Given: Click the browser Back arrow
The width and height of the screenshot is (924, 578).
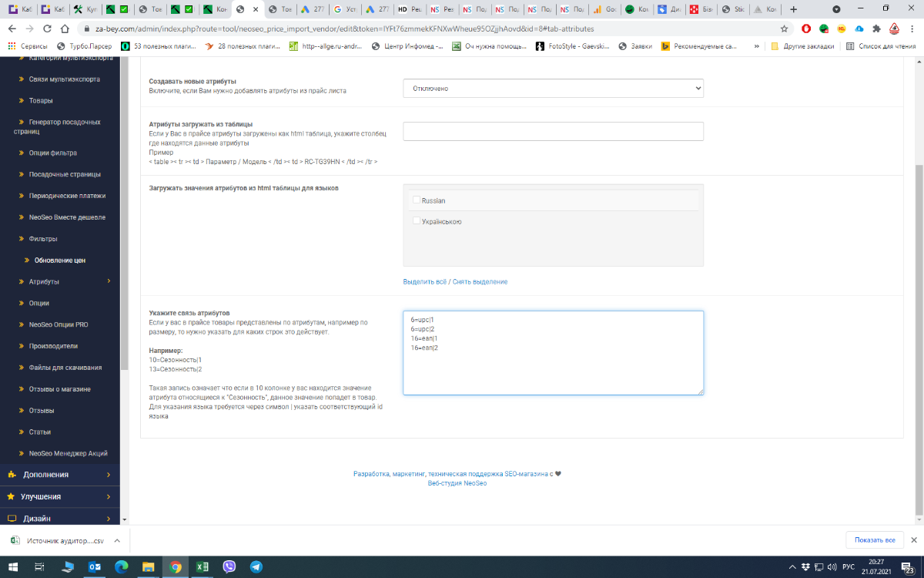Looking at the screenshot, I should (12, 29).
